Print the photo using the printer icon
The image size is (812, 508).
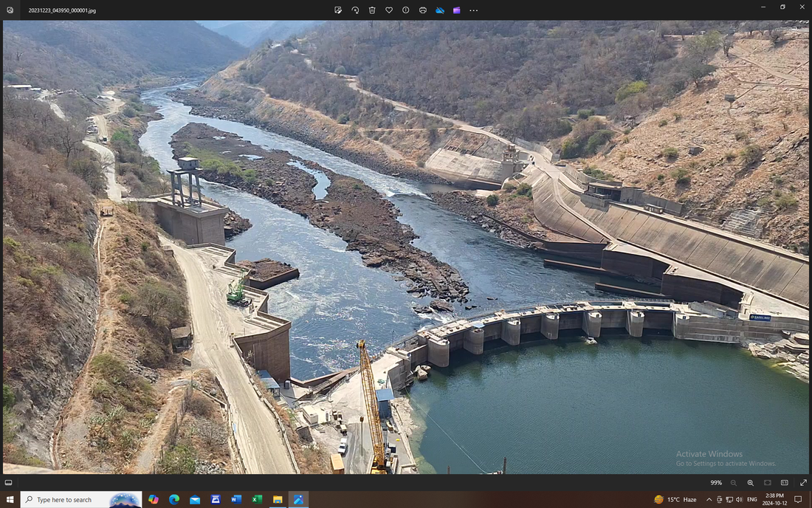422,10
